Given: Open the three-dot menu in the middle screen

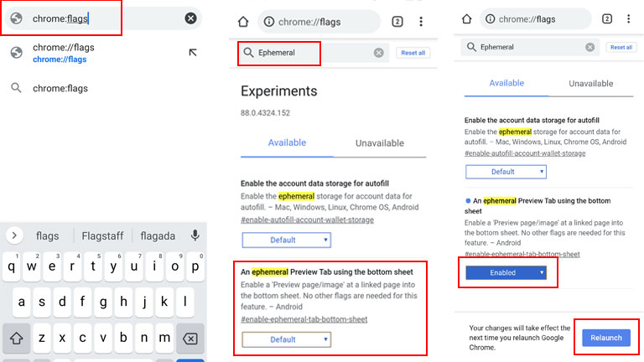Looking at the screenshot, I should point(421,21).
